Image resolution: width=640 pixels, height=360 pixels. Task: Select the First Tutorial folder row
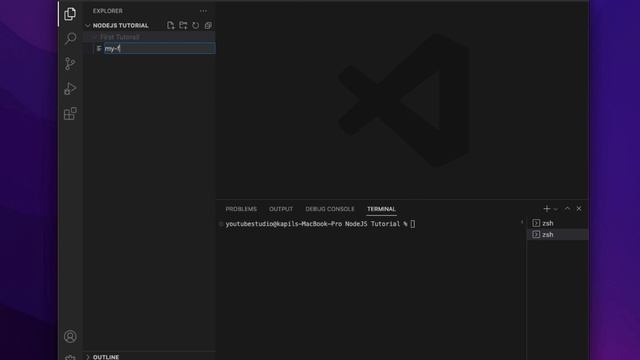(x=150, y=37)
